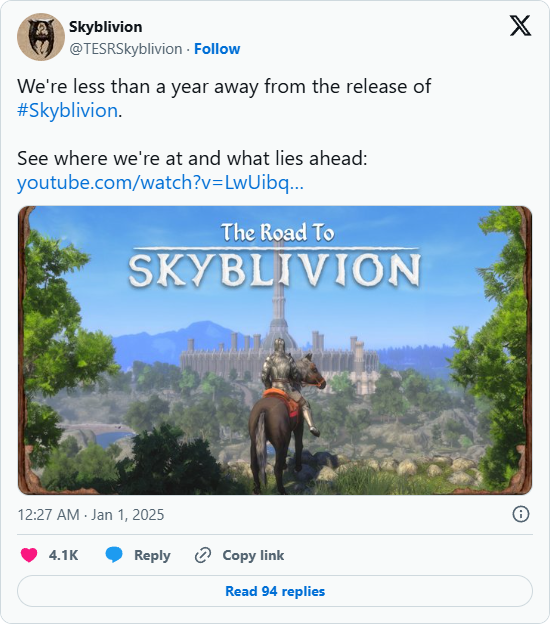Click the X logo icon

coord(521,26)
